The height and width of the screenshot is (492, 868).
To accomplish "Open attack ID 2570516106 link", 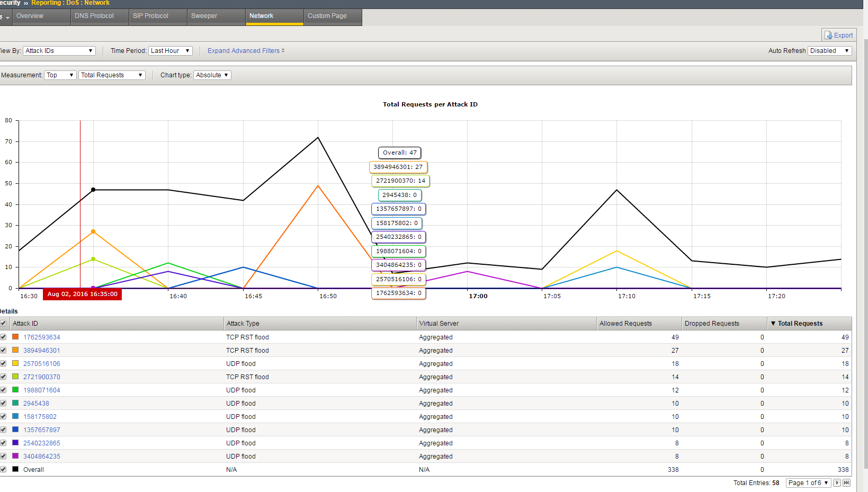I will (41, 364).
